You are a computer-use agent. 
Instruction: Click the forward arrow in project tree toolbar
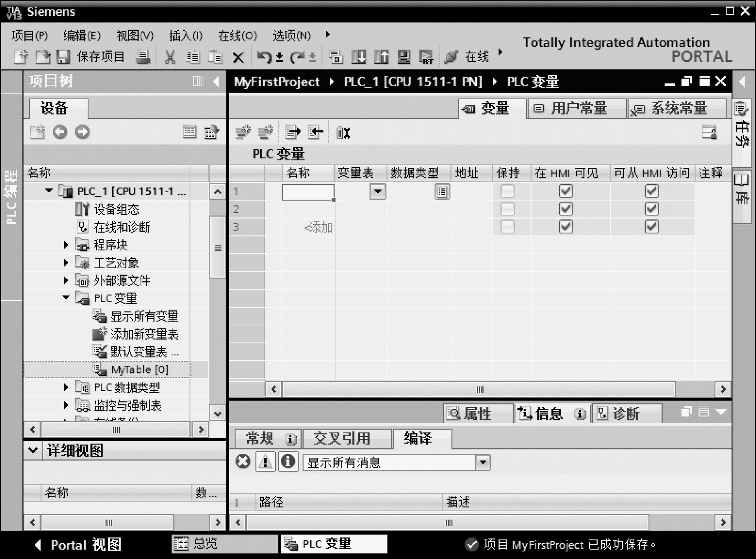82,132
